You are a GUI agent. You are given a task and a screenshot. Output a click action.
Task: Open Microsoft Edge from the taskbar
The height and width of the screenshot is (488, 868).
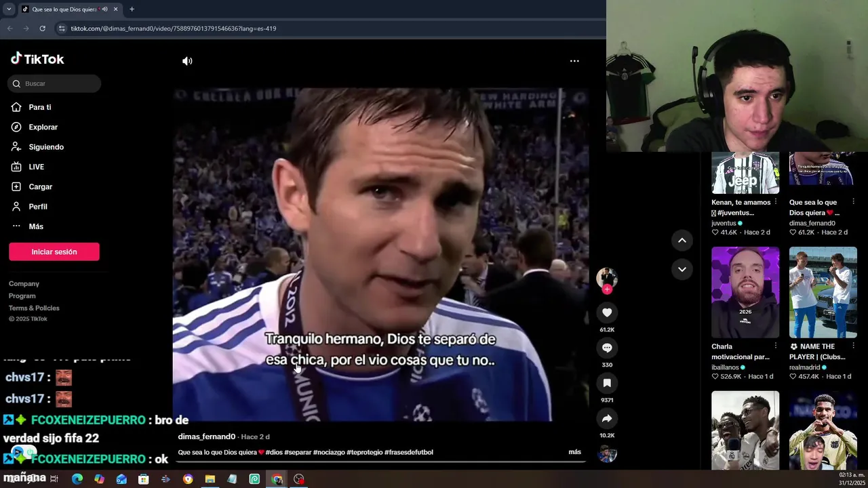pyautogui.click(x=77, y=479)
